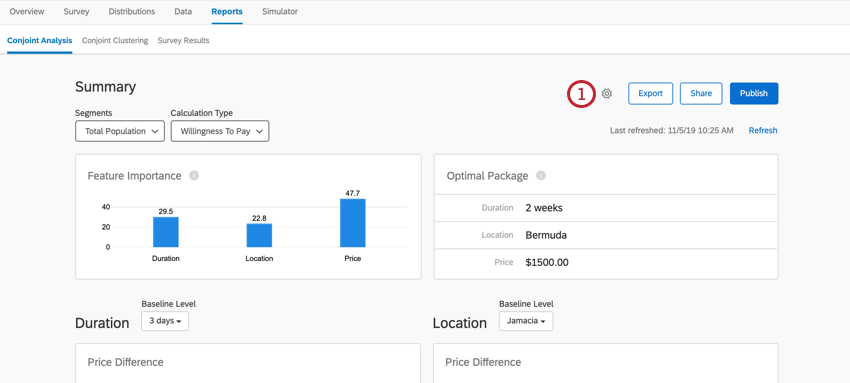Click the Duration bar in the chart
Screen dimensions: 850x383
click(165, 232)
